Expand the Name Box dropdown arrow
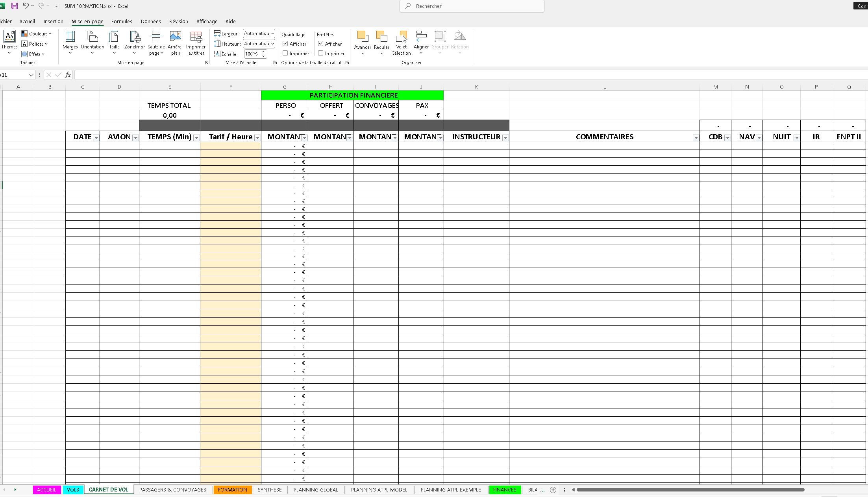 31,75
